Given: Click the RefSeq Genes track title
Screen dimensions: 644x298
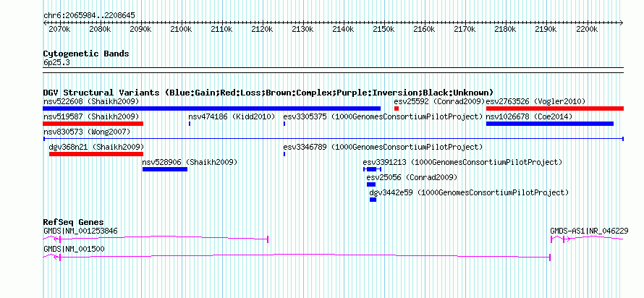Looking at the screenshot, I should tap(73, 222).
